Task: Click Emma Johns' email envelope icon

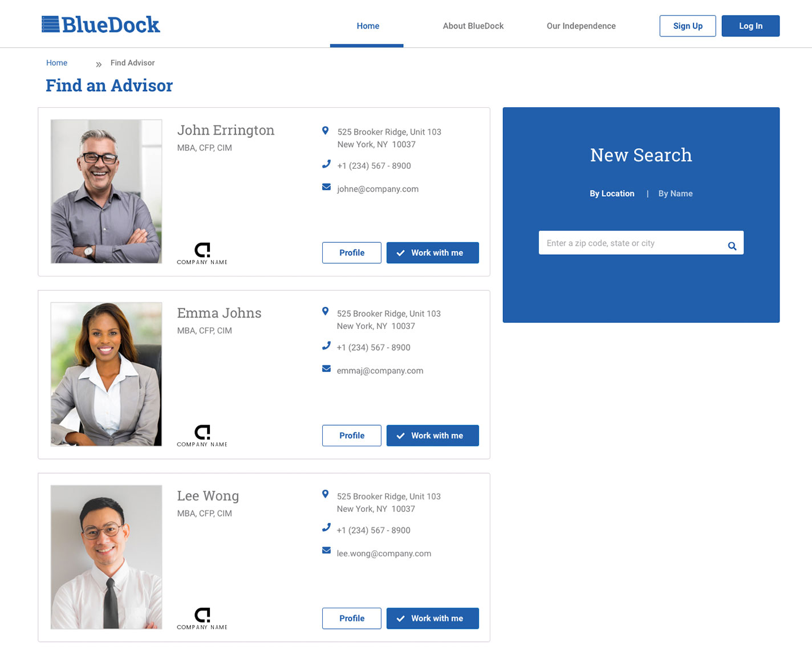Action: (326, 369)
